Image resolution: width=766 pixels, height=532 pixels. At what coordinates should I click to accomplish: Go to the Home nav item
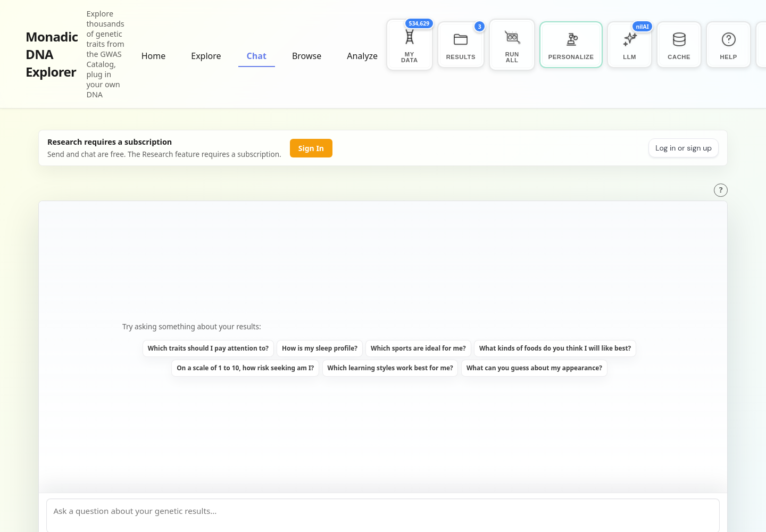pyautogui.click(x=153, y=56)
